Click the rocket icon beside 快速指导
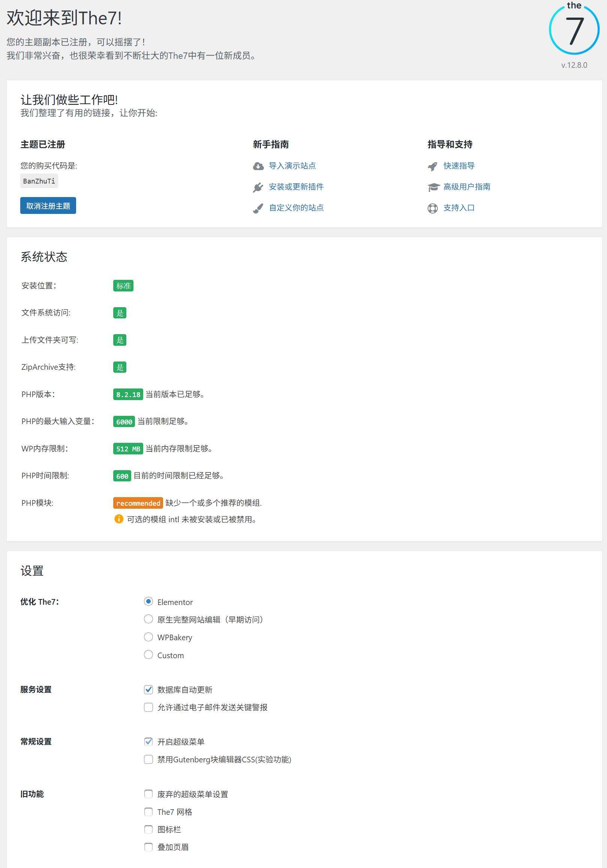607x868 pixels. click(433, 166)
